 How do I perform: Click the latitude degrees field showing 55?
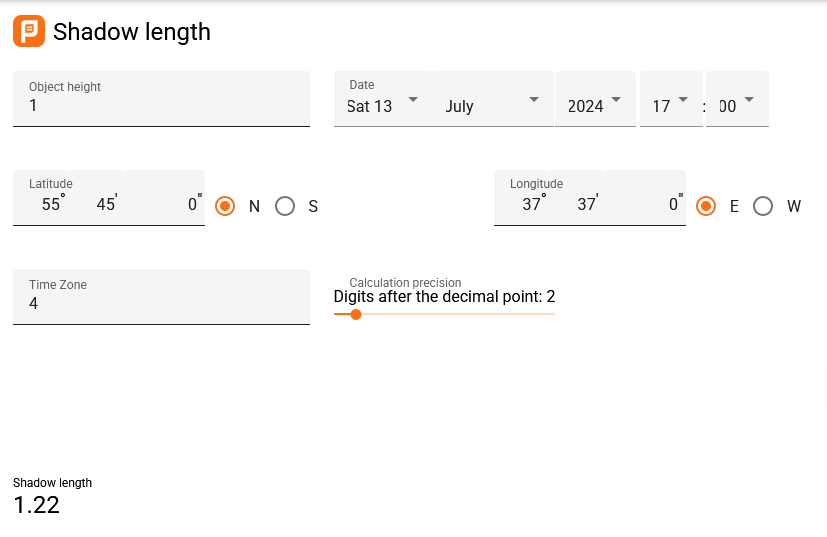click(x=41, y=198)
